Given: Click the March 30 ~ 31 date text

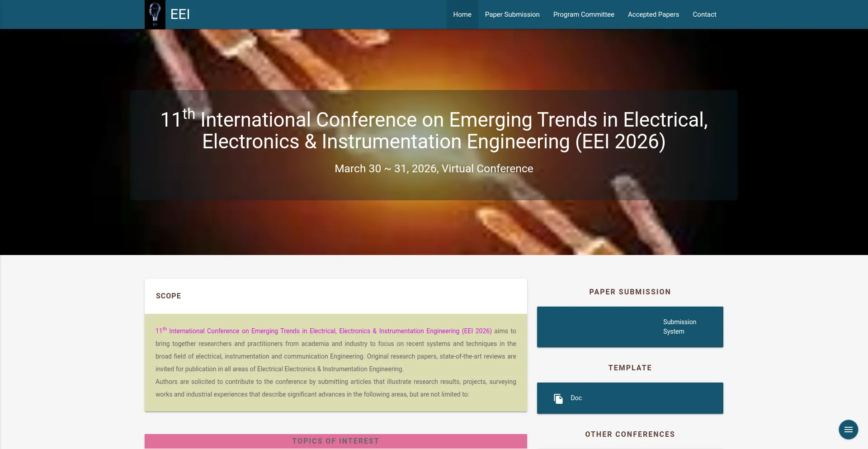Looking at the screenshot, I should click(434, 168).
